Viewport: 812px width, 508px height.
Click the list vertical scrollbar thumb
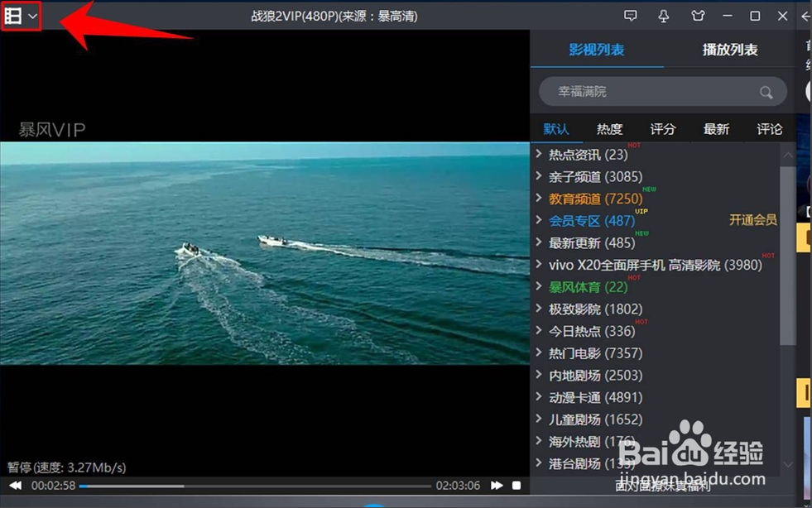[x=788, y=256]
